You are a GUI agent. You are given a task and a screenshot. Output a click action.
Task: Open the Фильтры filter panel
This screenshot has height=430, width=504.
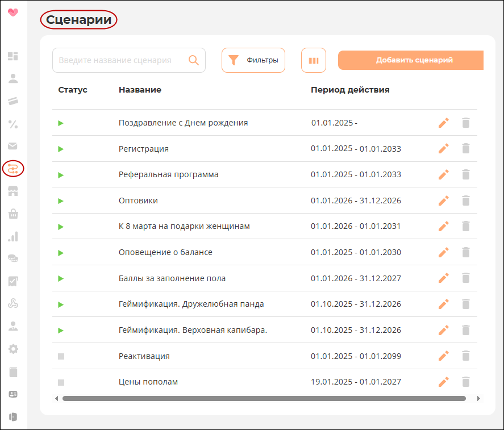pos(253,60)
